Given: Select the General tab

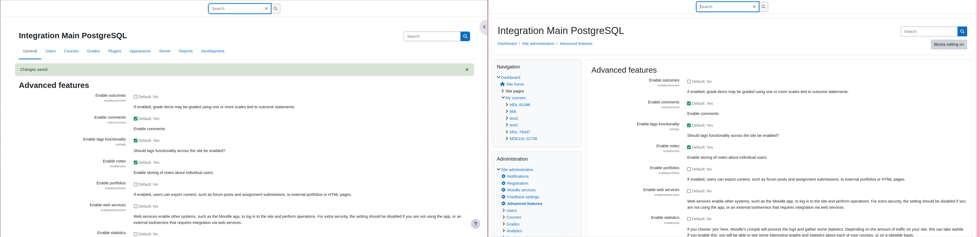Looking at the screenshot, I should 30,51.
